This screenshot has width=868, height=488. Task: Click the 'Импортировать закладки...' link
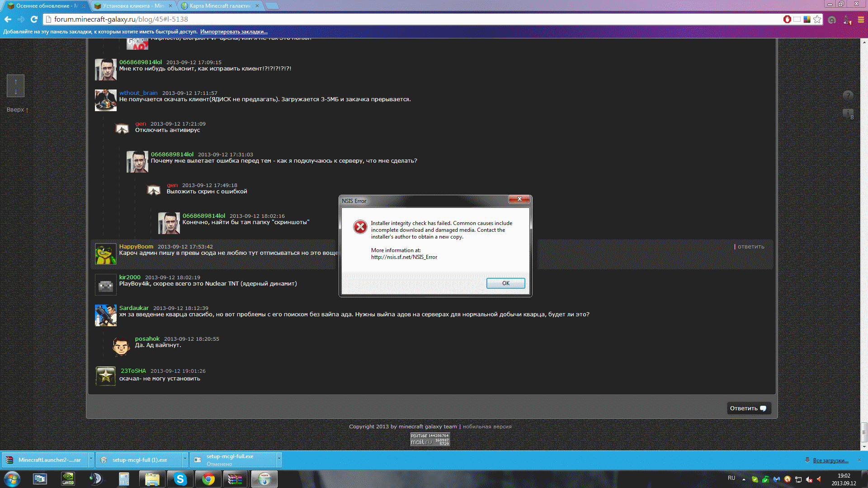[234, 32]
